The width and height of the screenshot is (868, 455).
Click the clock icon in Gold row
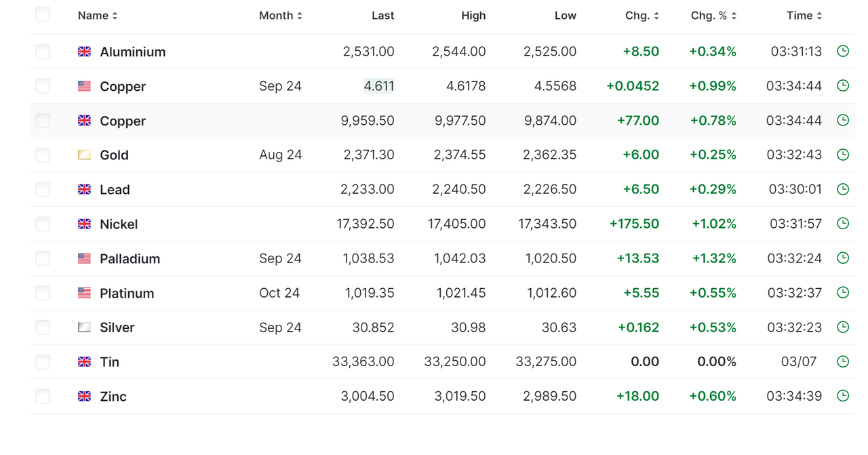pos(843,155)
